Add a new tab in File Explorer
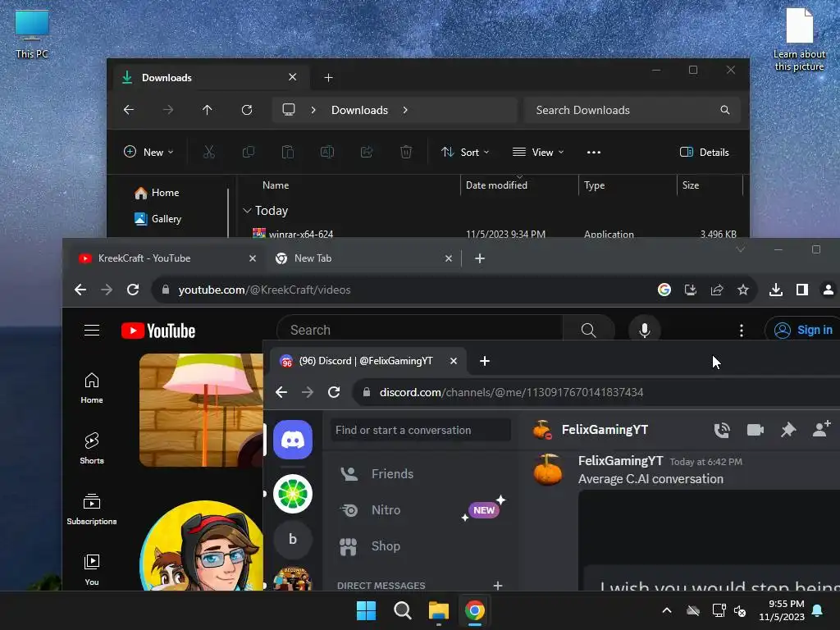This screenshot has height=630, width=840. point(328,78)
